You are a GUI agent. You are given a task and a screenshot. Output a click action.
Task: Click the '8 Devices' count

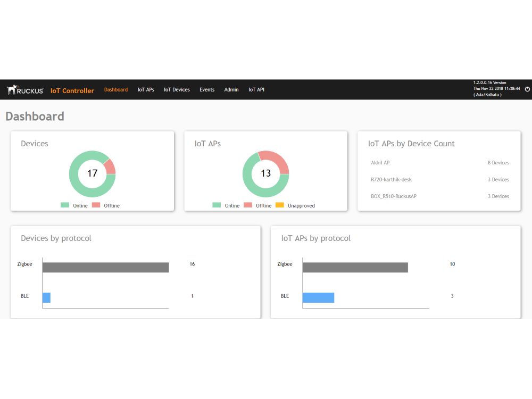point(498,162)
